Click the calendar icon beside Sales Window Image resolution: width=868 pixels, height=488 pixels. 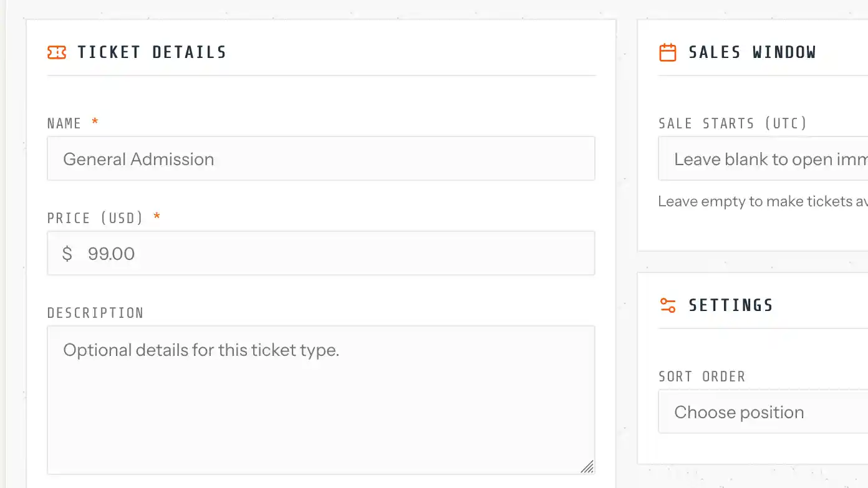click(668, 52)
